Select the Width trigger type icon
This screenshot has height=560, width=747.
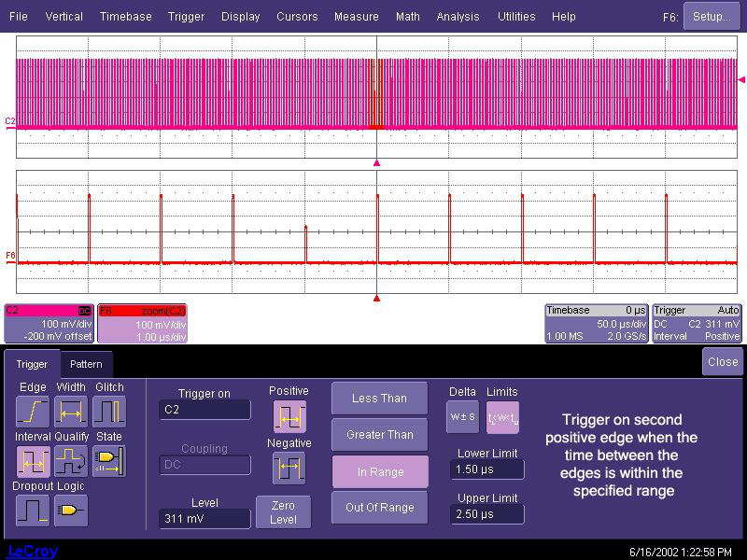tap(71, 411)
